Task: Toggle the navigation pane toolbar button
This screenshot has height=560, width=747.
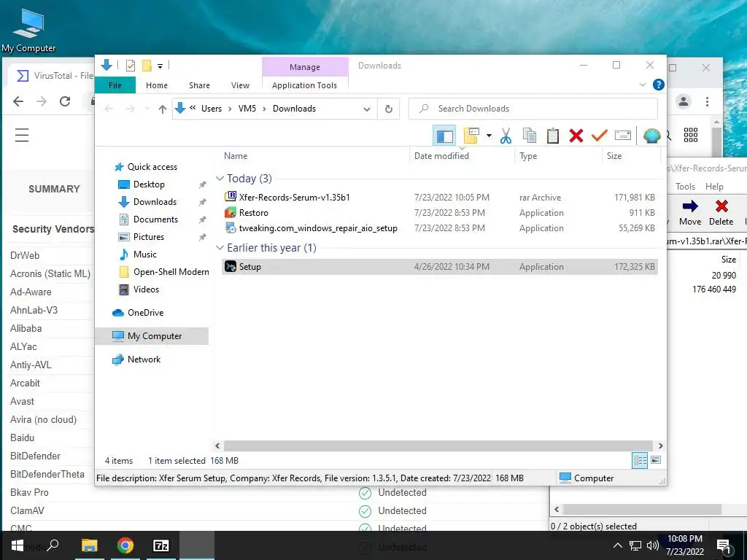Action: pyautogui.click(x=444, y=136)
